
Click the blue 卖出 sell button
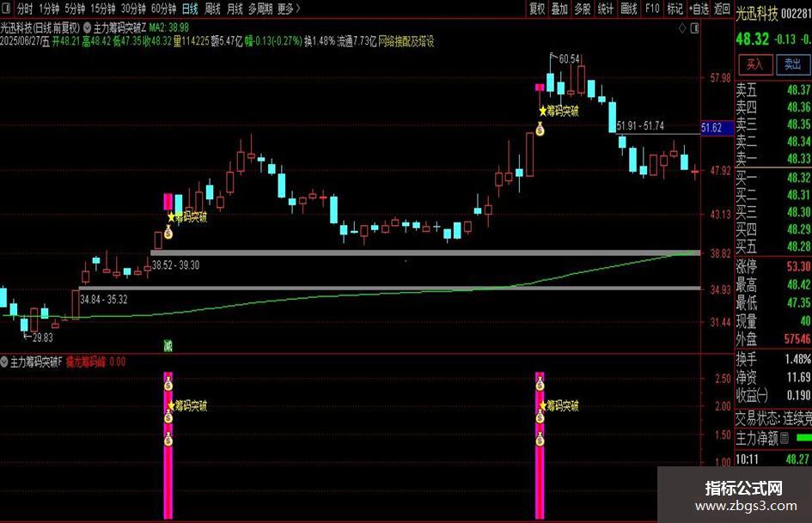coord(792,64)
